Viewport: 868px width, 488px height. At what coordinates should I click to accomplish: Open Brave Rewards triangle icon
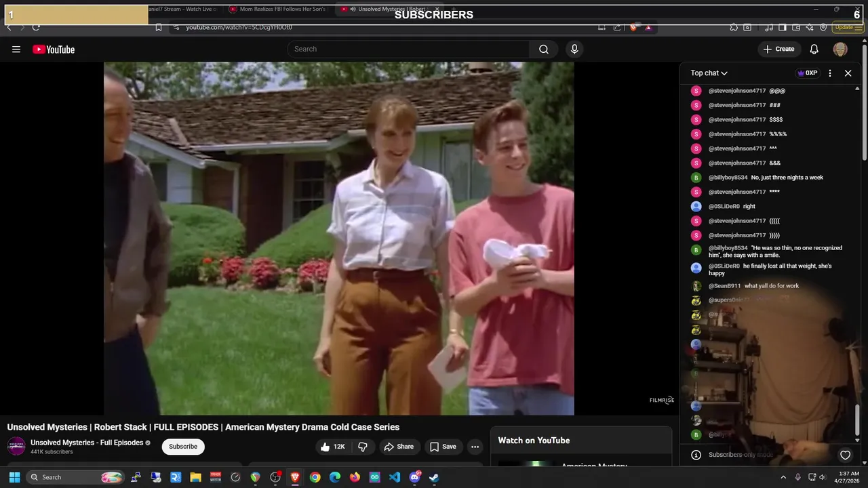(x=648, y=27)
